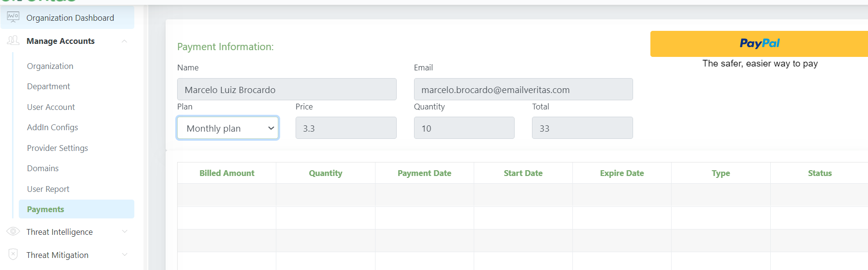This screenshot has width=868, height=270.
Task: Sort by Payment Date column header
Action: pos(424,173)
